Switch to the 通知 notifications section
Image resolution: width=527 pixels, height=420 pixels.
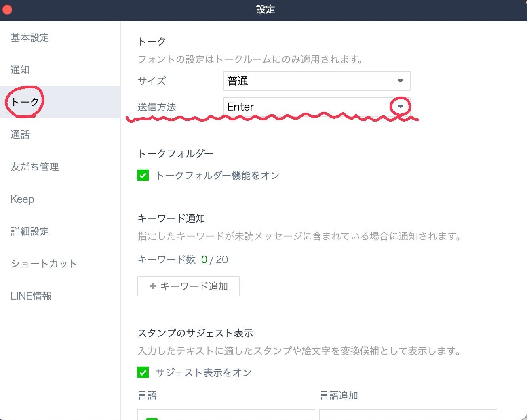click(20, 69)
